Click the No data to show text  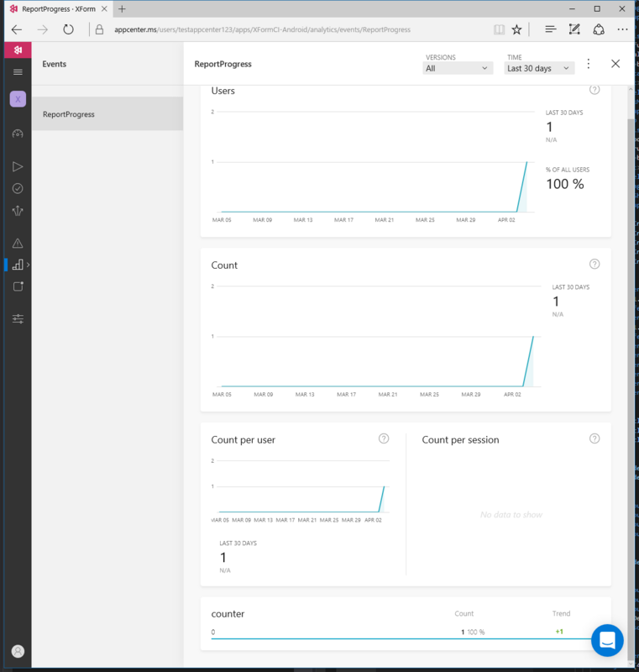[511, 514]
